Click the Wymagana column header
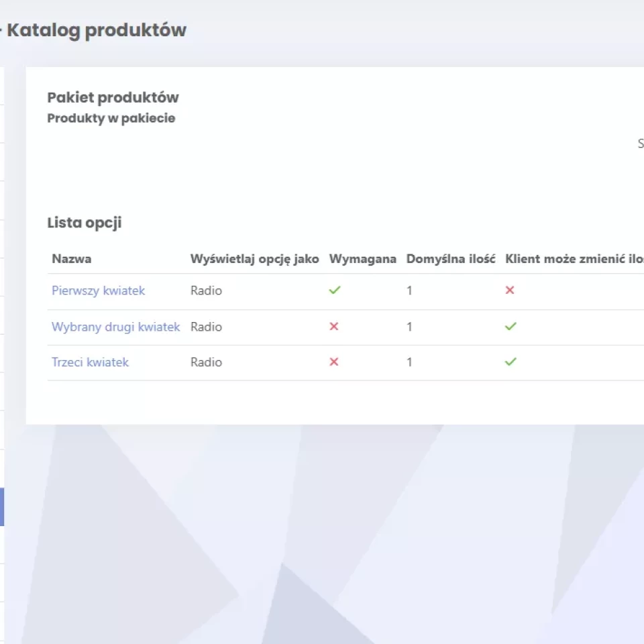The height and width of the screenshot is (644, 644). click(x=362, y=259)
